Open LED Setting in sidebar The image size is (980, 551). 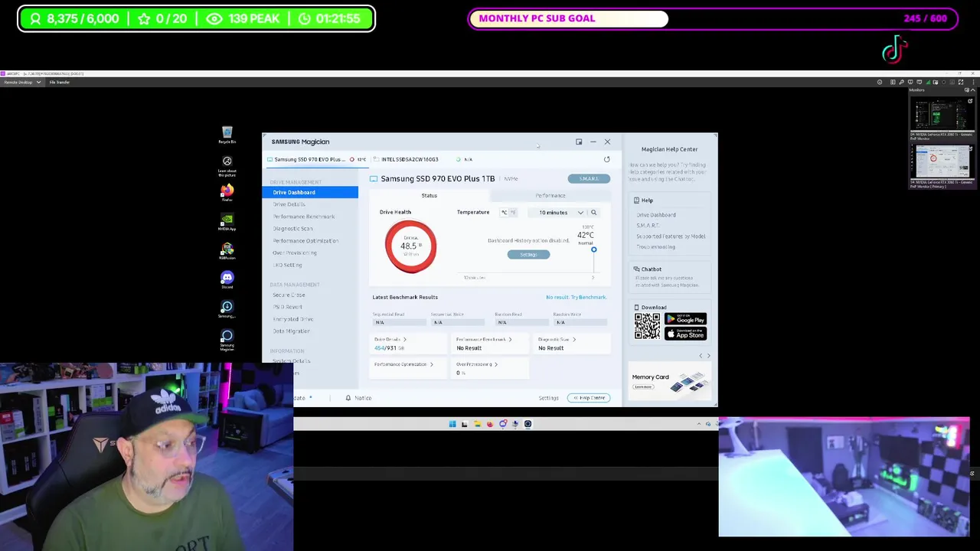287,265
